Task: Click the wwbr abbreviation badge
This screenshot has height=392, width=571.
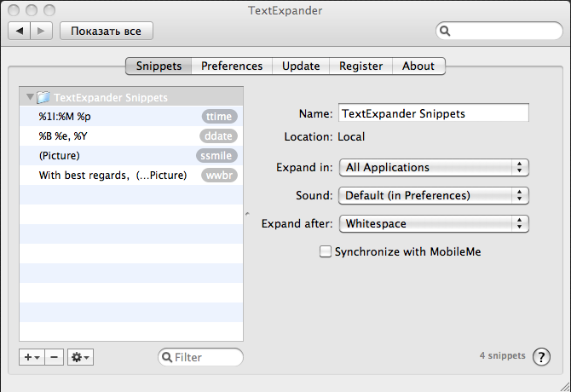Action: pos(219,176)
